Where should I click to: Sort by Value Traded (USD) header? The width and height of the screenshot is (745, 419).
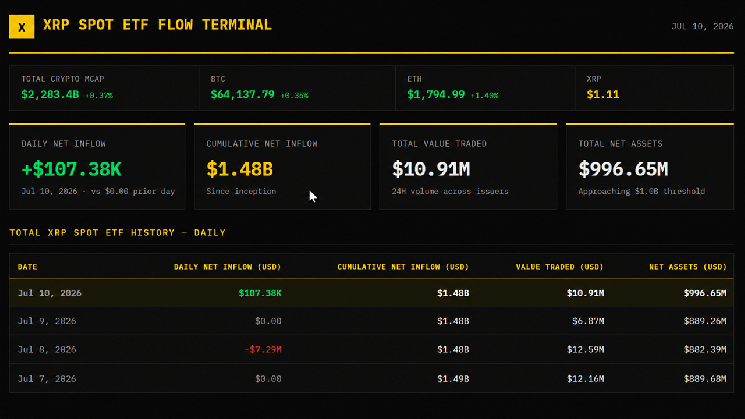559,267
